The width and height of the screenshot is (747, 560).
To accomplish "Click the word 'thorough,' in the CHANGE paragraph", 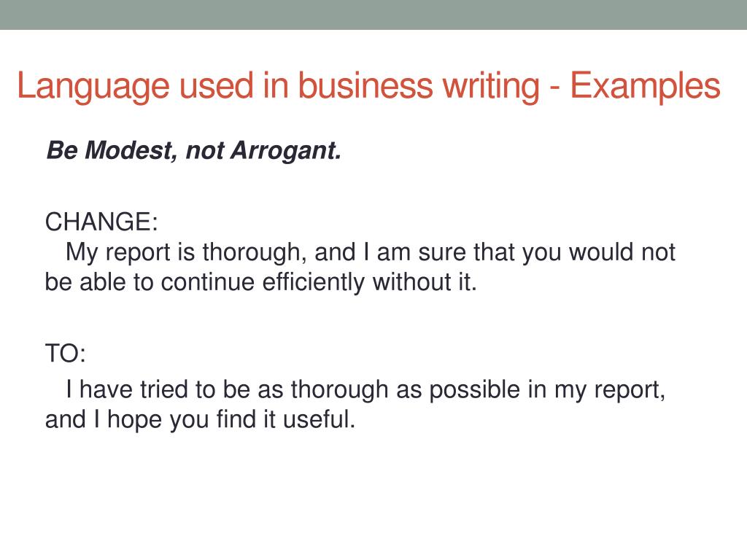I will (x=255, y=253).
